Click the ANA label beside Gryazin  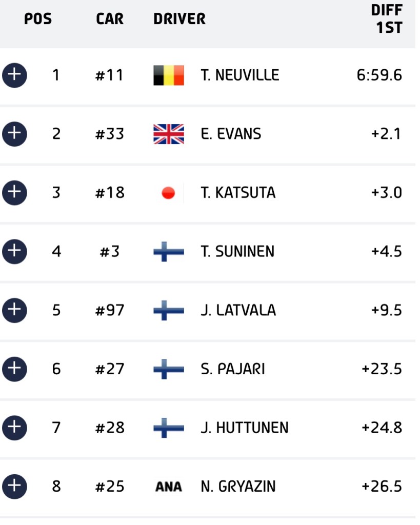coord(169,487)
